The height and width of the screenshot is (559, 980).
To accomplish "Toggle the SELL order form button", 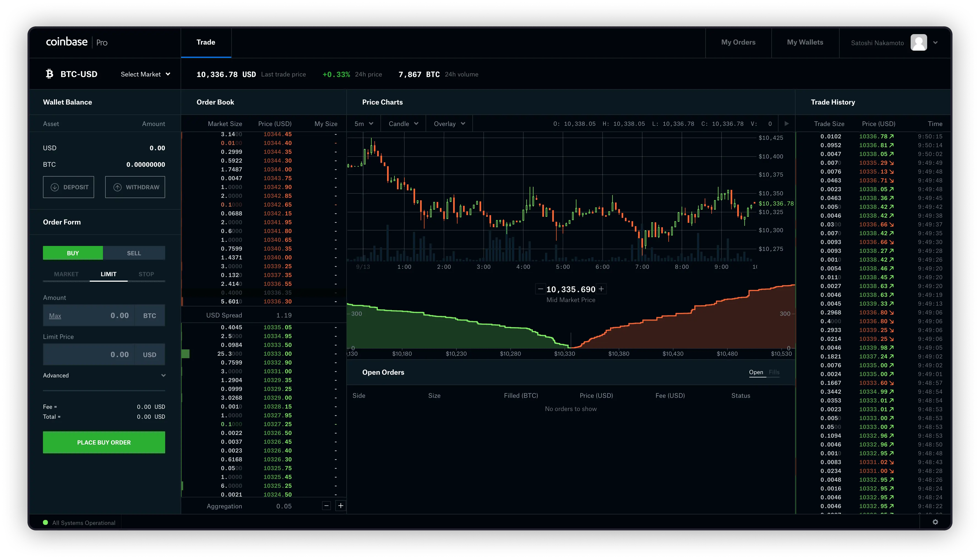I will [134, 252].
